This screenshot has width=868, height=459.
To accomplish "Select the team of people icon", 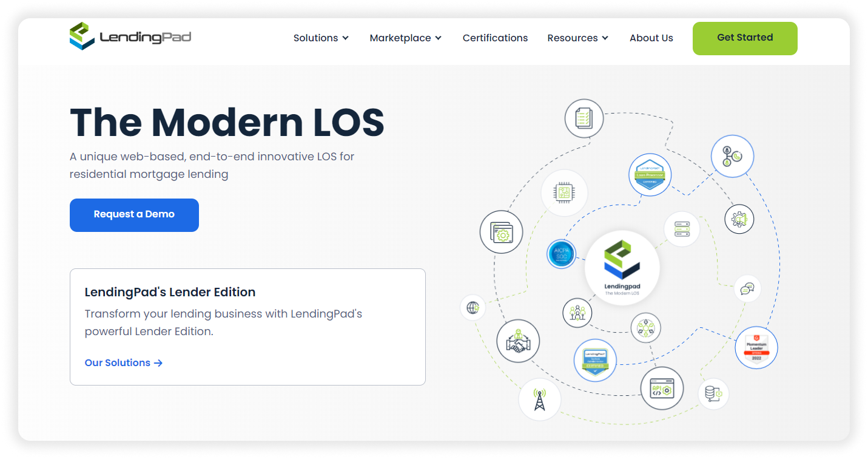I will (577, 313).
